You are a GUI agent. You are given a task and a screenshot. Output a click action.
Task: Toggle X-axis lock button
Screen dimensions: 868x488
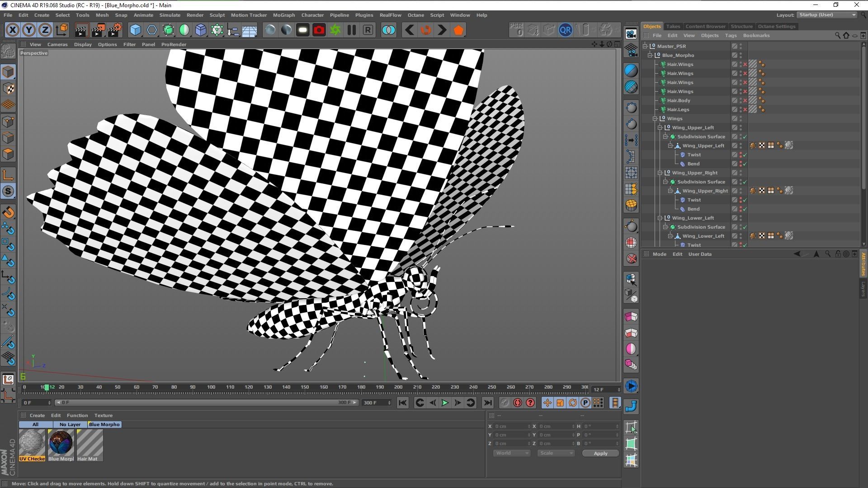coord(12,30)
